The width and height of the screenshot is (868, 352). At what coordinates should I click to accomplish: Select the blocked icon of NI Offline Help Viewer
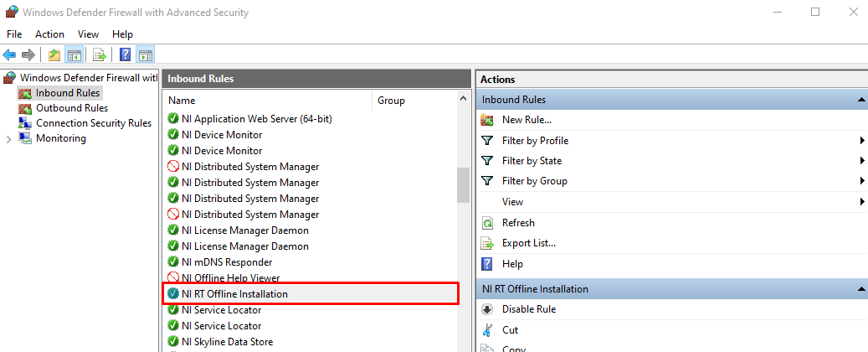tap(172, 277)
